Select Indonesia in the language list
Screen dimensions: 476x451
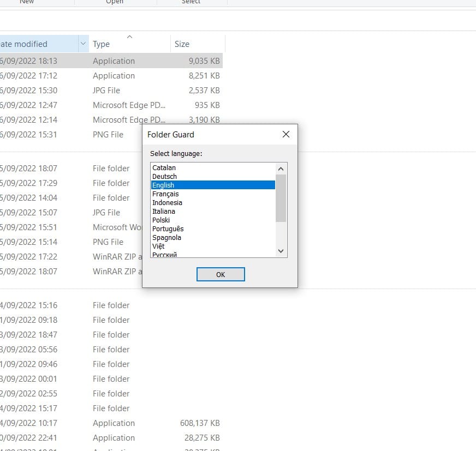pos(213,203)
